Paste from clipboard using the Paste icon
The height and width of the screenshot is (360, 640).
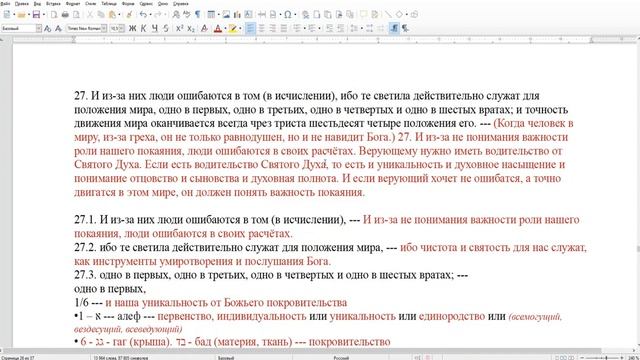[112, 15]
